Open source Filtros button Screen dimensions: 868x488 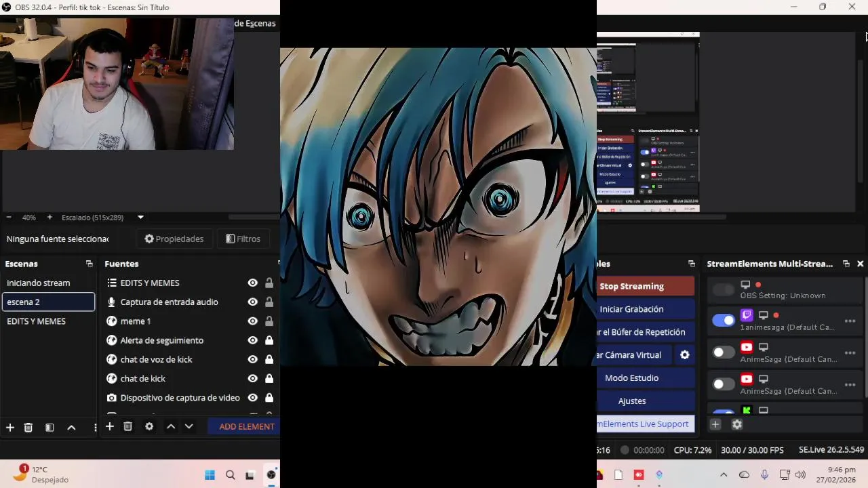point(243,239)
